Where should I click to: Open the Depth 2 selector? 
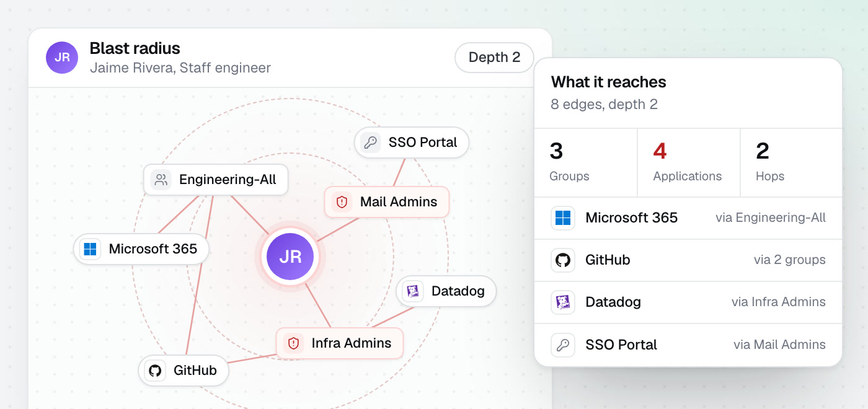pos(494,58)
